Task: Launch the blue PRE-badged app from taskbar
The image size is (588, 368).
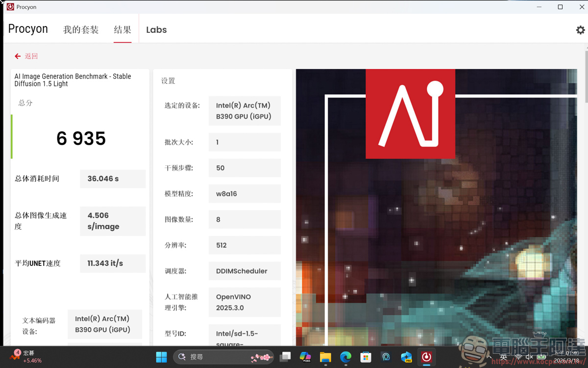Action: [x=406, y=357]
